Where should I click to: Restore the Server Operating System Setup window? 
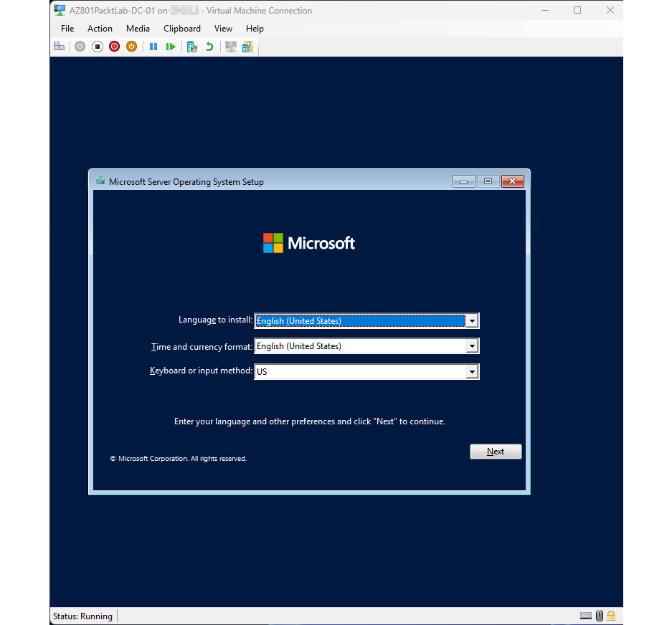(488, 181)
